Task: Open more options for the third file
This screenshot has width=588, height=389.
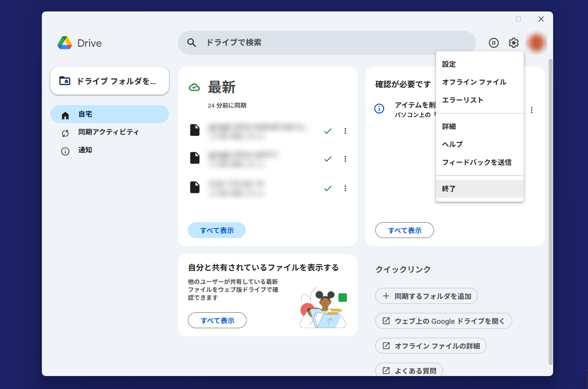Action: pyautogui.click(x=345, y=188)
